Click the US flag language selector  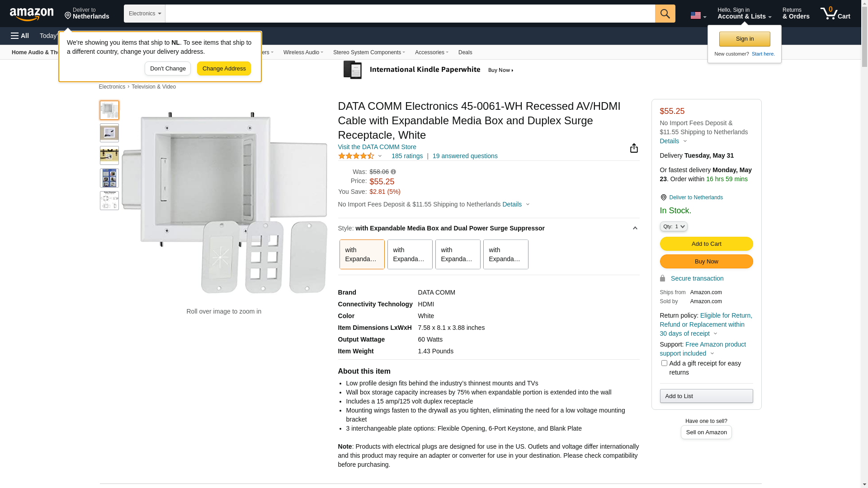698,15
